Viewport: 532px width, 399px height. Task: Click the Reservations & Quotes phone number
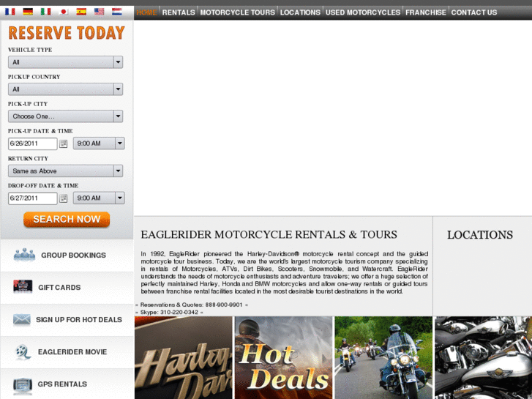coord(224,305)
